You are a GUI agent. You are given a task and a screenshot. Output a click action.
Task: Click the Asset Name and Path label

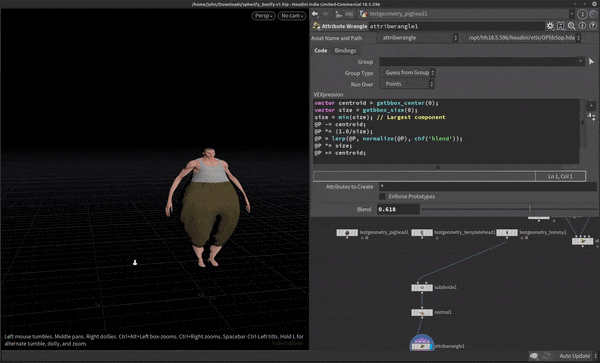336,38
